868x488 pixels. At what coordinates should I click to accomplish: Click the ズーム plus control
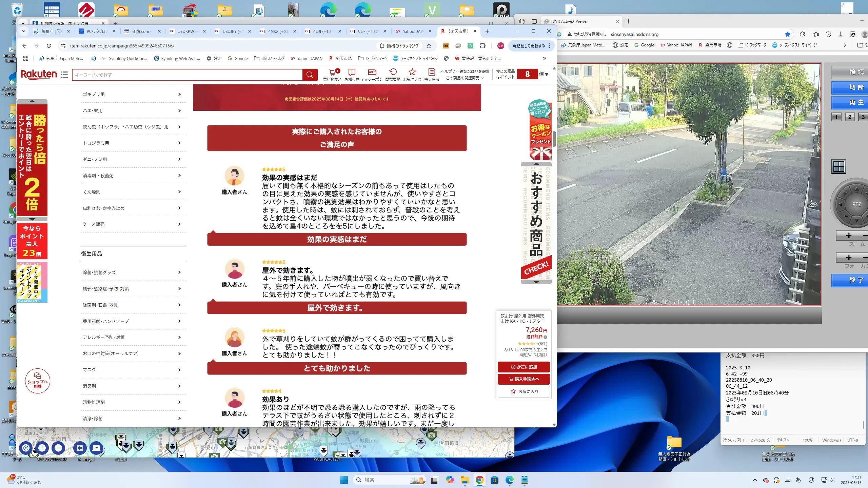click(849, 236)
